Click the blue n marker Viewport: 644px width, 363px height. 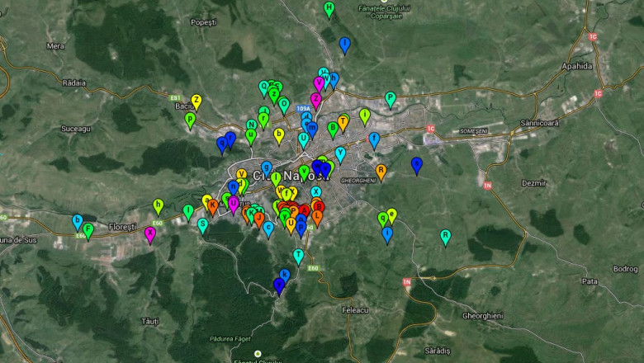[x=234, y=188]
